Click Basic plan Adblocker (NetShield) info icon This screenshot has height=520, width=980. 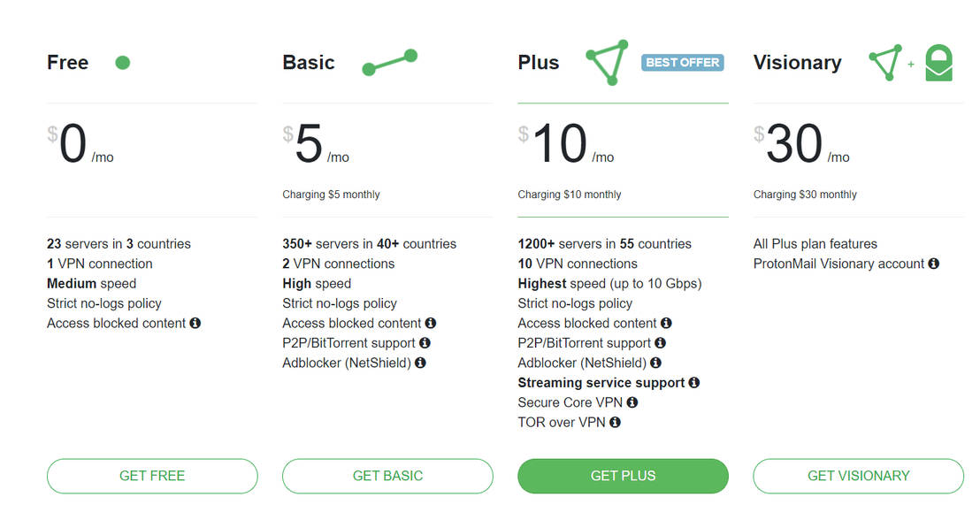420,363
